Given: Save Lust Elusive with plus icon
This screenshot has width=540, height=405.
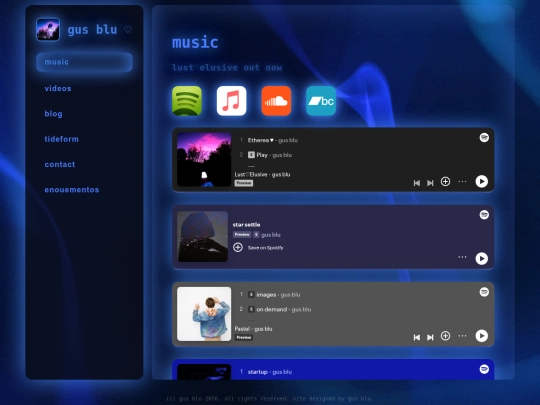Looking at the screenshot, I should 445,181.
